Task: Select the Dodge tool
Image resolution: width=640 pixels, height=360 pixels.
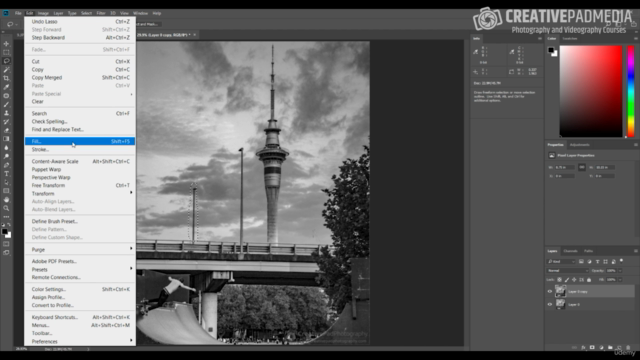Action: (6, 156)
